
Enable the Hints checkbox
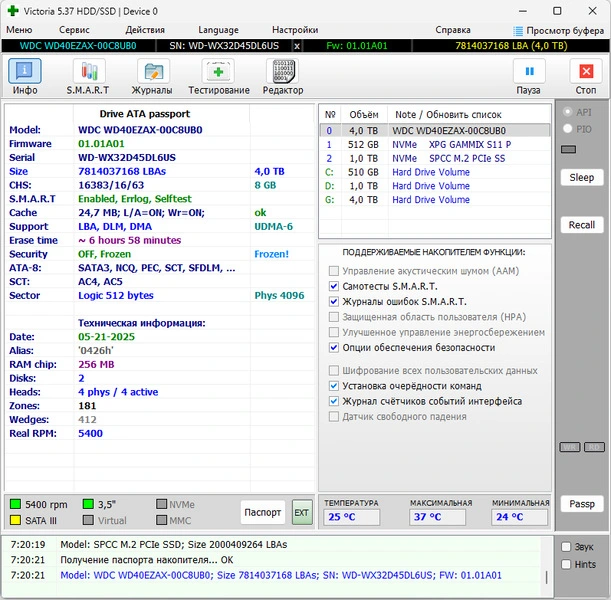pyautogui.click(x=567, y=565)
